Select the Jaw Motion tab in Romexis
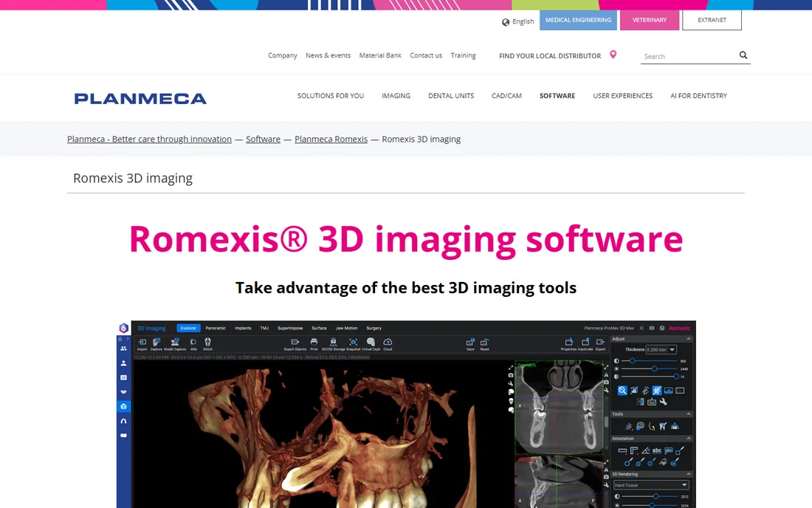 pyautogui.click(x=346, y=328)
